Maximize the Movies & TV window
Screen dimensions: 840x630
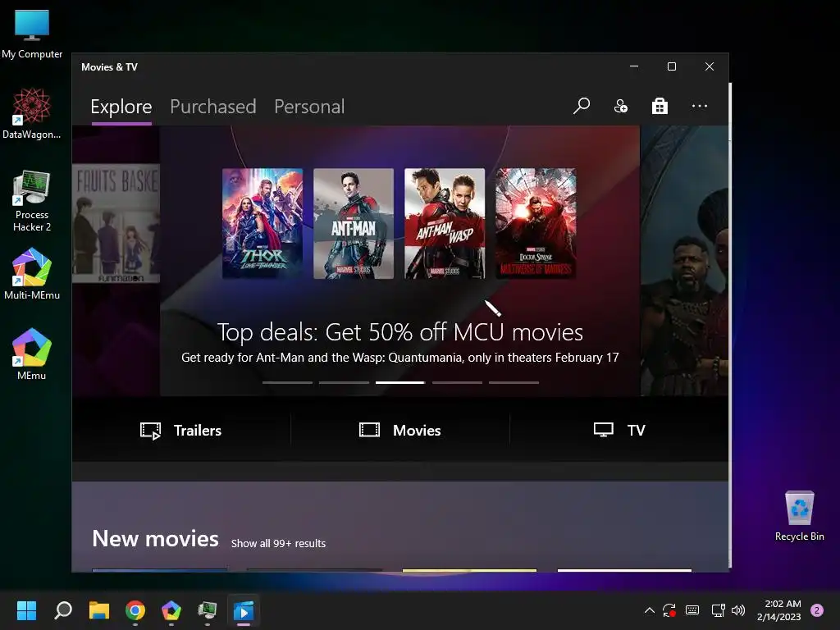671,66
